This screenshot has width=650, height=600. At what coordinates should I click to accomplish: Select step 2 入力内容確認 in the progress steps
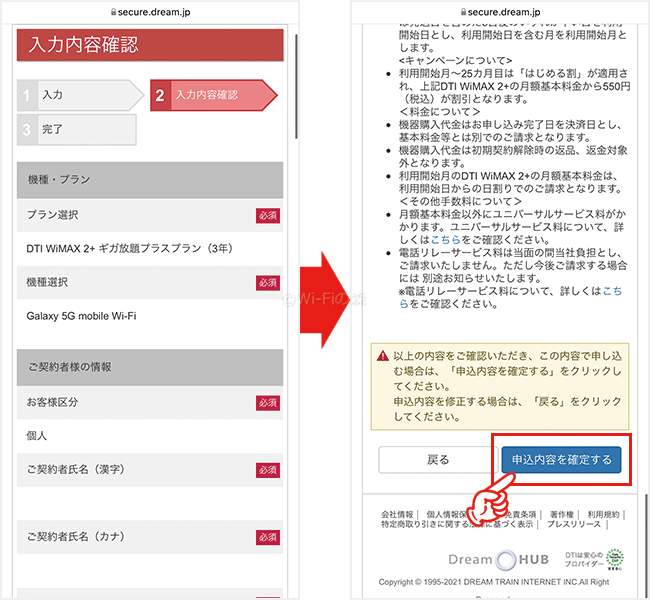[213, 95]
